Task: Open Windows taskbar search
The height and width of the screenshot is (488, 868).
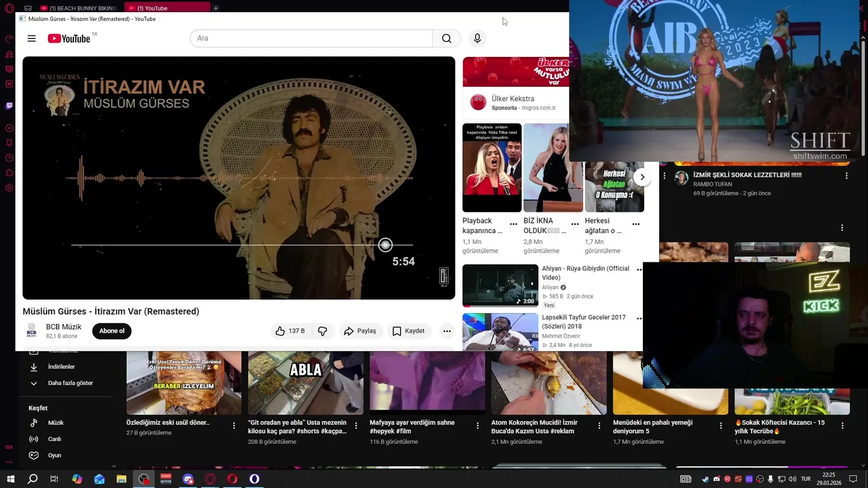Action: (x=33, y=479)
